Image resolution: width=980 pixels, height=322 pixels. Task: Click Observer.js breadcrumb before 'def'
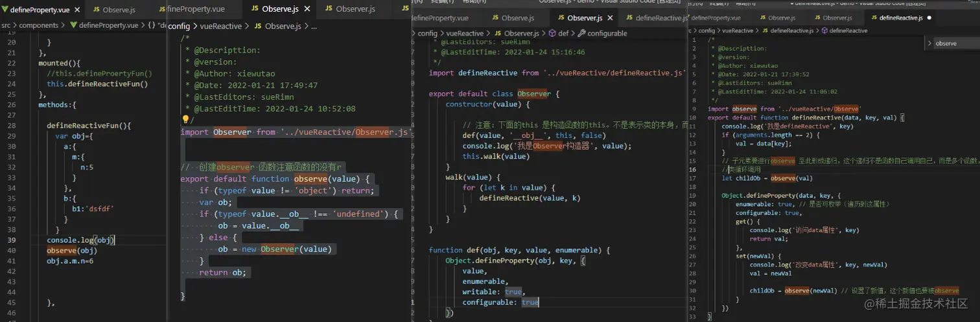pos(521,33)
